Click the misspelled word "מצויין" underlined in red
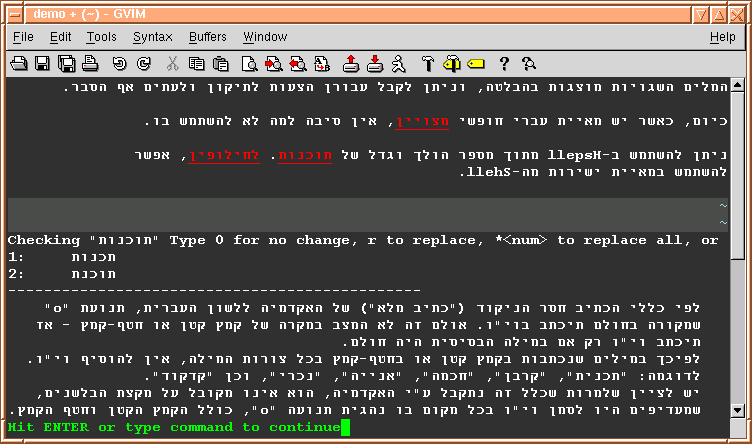This screenshot has width=752, height=444. pyautogui.click(x=422, y=121)
